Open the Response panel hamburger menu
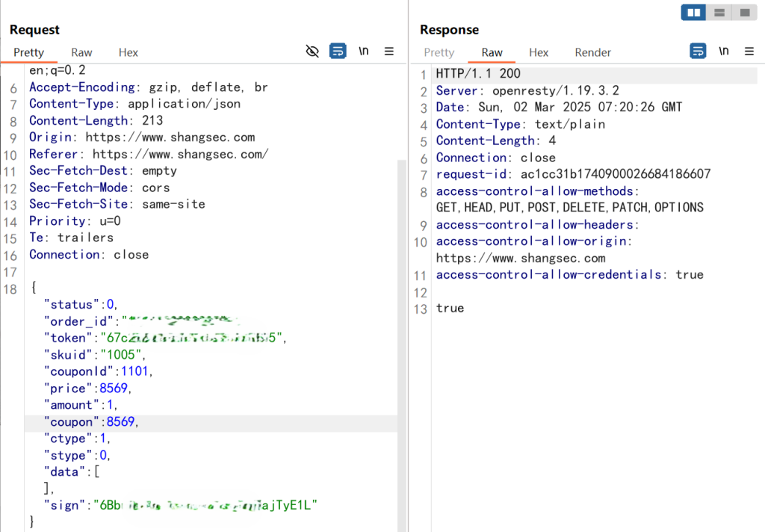The height and width of the screenshot is (532, 765). (x=749, y=52)
